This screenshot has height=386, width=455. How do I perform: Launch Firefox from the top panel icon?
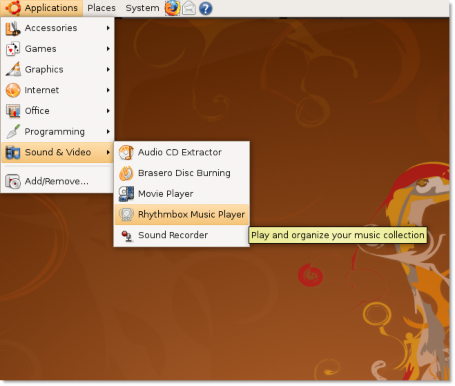(x=172, y=8)
